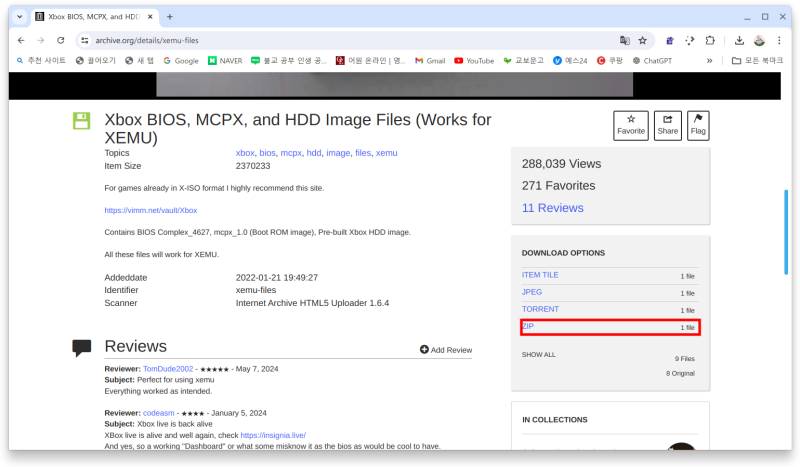
Task: Open the files topic link
Action: click(363, 153)
